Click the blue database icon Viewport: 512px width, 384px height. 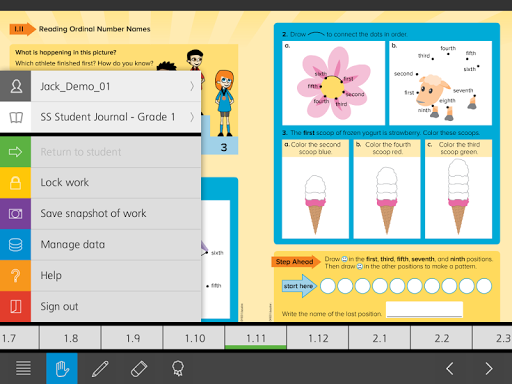pyautogui.click(x=15, y=245)
